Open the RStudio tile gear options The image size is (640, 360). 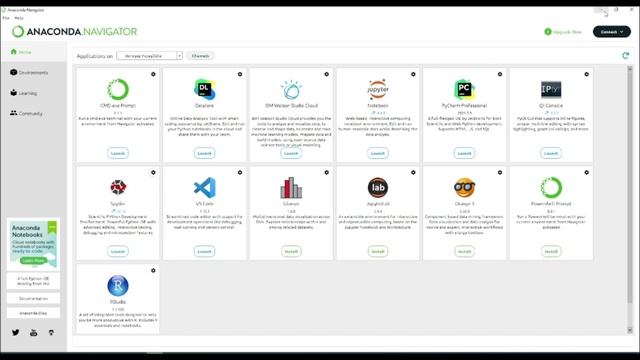point(153,271)
